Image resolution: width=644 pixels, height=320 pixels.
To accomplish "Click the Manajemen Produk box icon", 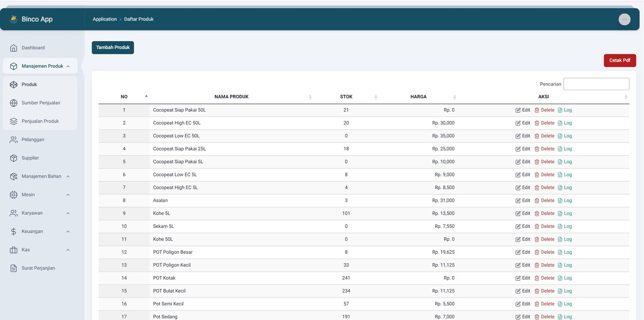I will 14,66.
